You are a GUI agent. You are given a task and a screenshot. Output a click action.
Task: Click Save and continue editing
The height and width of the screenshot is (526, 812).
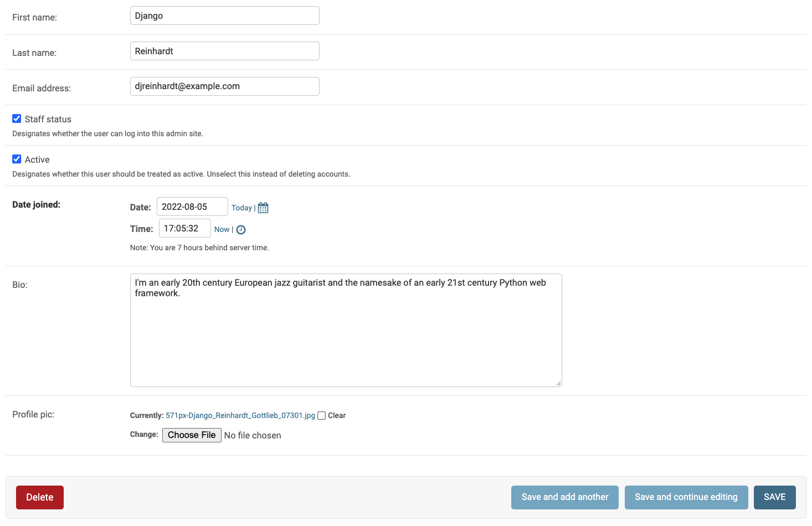(x=686, y=497)
